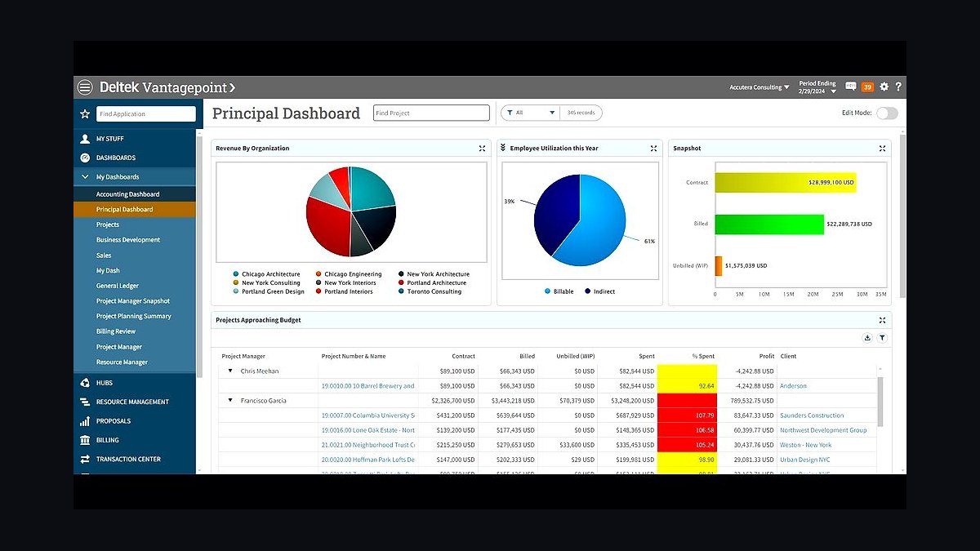The width and height of the screenshot is (980, 551).
Task: Click the HUBS icon in sidebar
Action: tap(85, 383)
